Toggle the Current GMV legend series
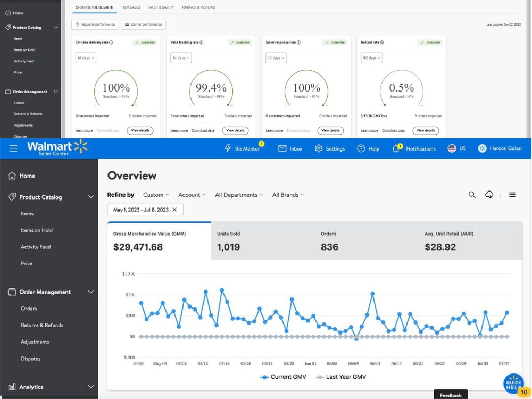 (x=284, y=377)
